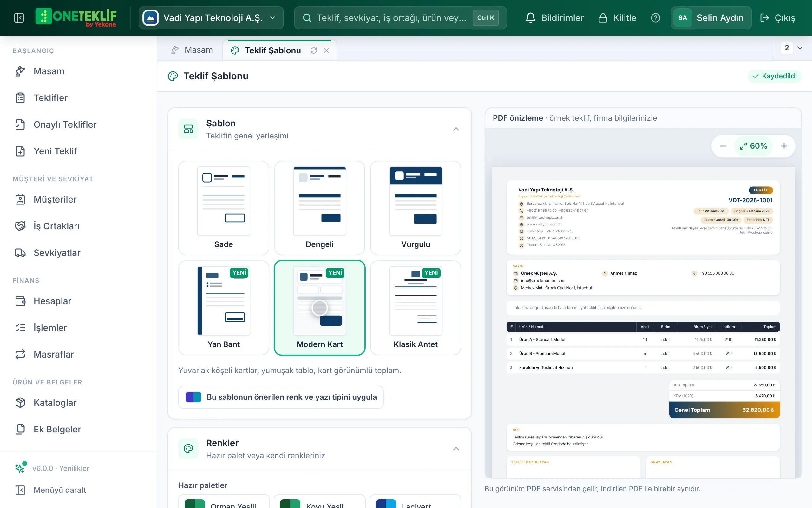Collapse sidebar using top-left panel icon
This screenshot has width=812, height=508.
click(19, 18)
